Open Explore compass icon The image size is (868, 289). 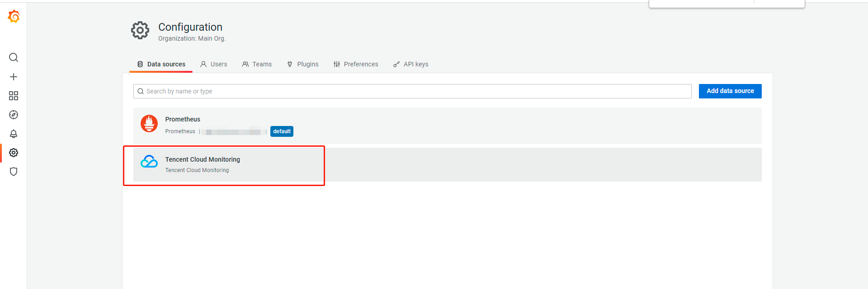click(x=14, y=115)
